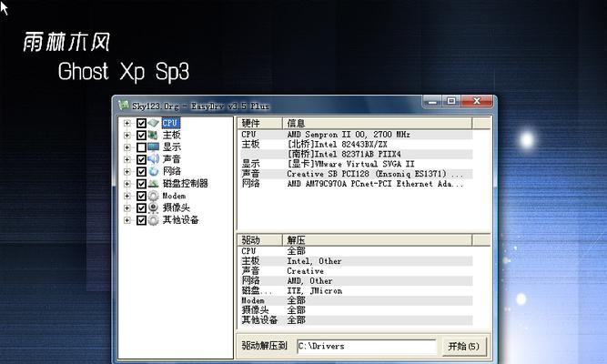Expand the 摄像头 tree node
The width and height of the screenshot is (607, 364).
pyautogui.click(x=127, y=208)
